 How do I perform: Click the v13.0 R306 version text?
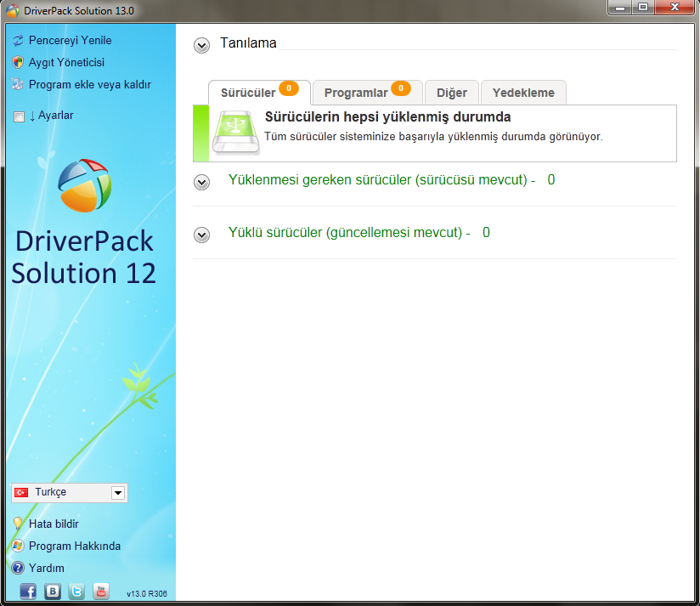147,593
